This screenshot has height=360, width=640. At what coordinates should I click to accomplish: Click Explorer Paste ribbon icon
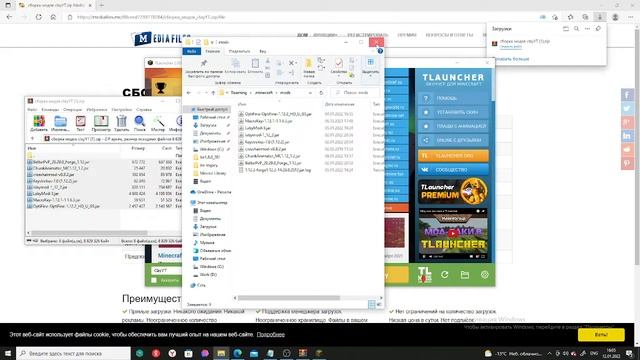255,63
